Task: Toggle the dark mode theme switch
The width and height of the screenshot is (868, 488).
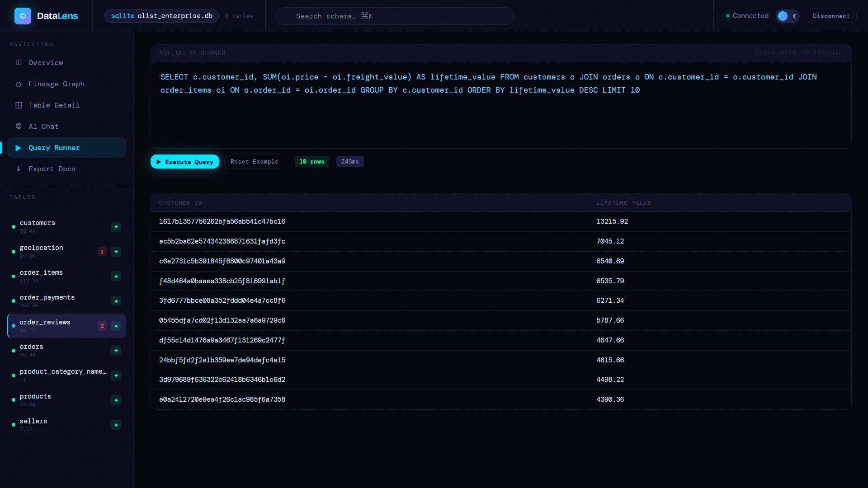Action: [788, 16]
